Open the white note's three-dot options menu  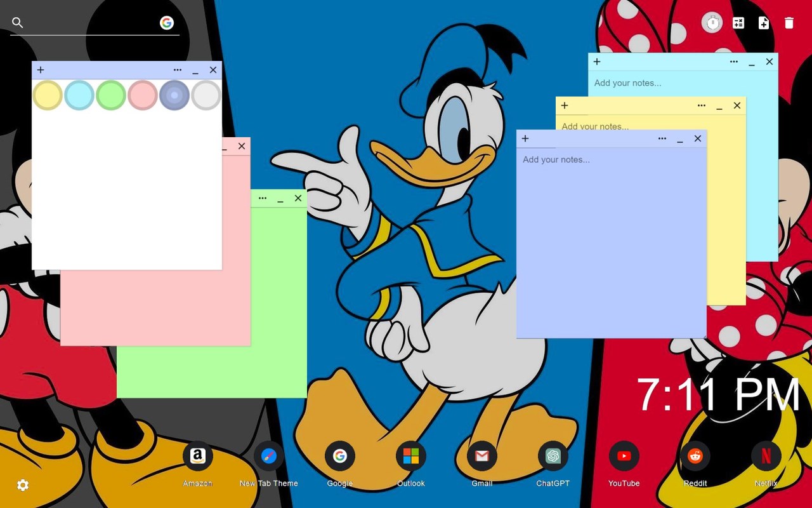(178, 70)
